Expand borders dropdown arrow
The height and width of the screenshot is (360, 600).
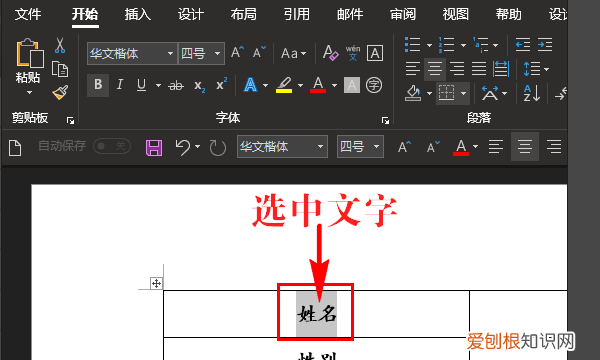(x=463, y=93)
